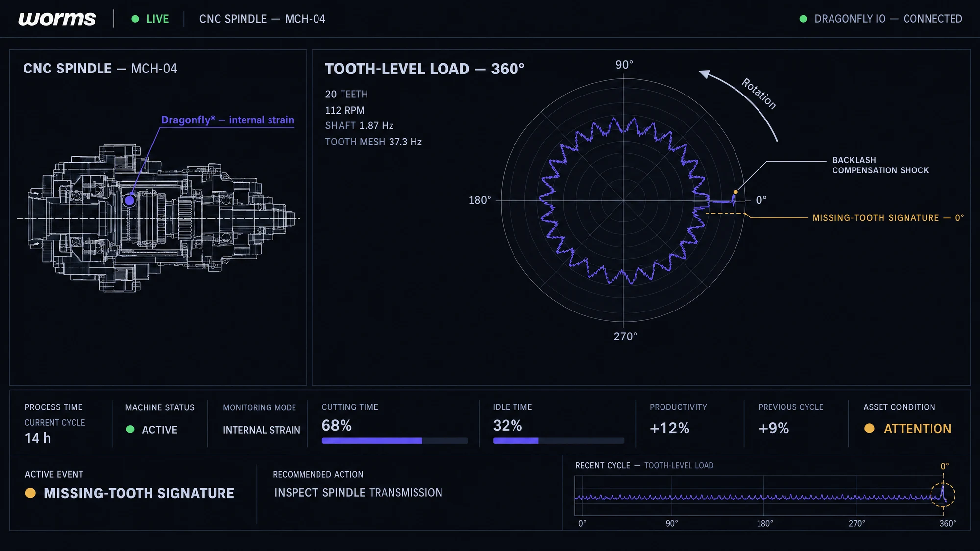Click the 'Dragonfly® – internal strain' label
Image resolution: width=980 pixels, height=551 pixels.
point(227,120)
